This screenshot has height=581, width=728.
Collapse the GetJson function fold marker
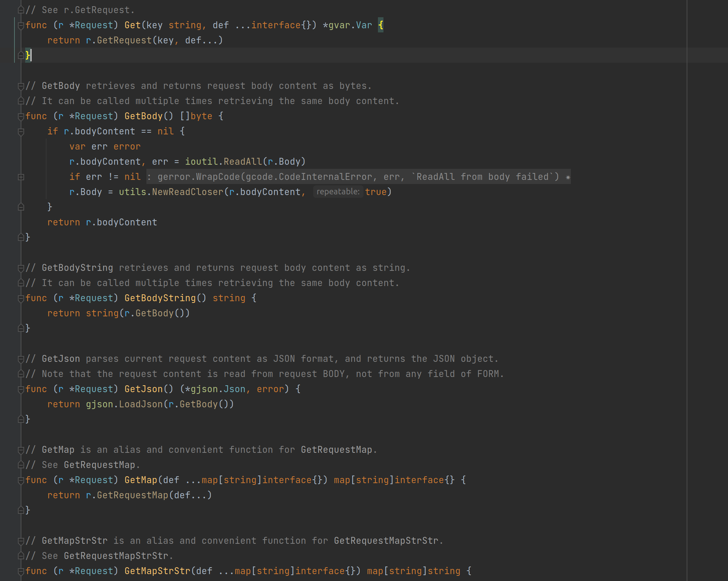(x=21, y=389)
